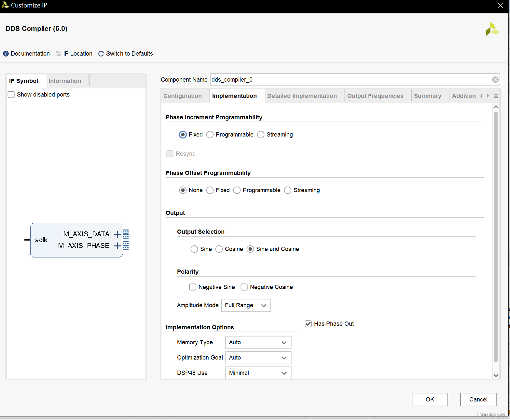Open the Amplitude Mode dropdown
Screen dimensions: 510x420
(x=246, y=305)
